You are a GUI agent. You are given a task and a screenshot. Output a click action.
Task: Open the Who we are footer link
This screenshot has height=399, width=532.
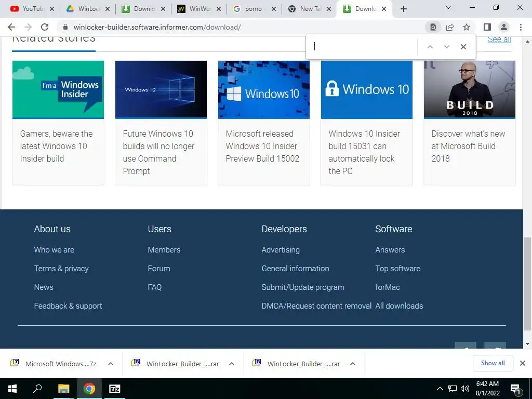(x=54, y=250)
